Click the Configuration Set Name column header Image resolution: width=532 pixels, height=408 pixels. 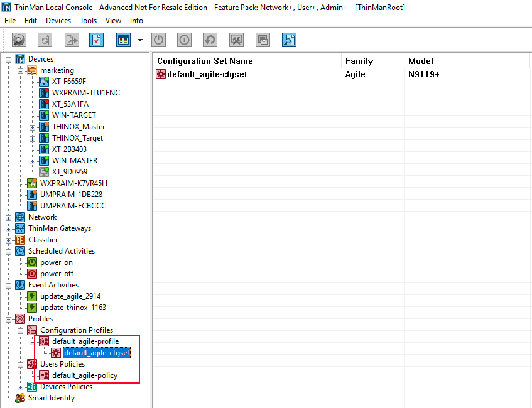pyautogui.click(x=205, y=61)
